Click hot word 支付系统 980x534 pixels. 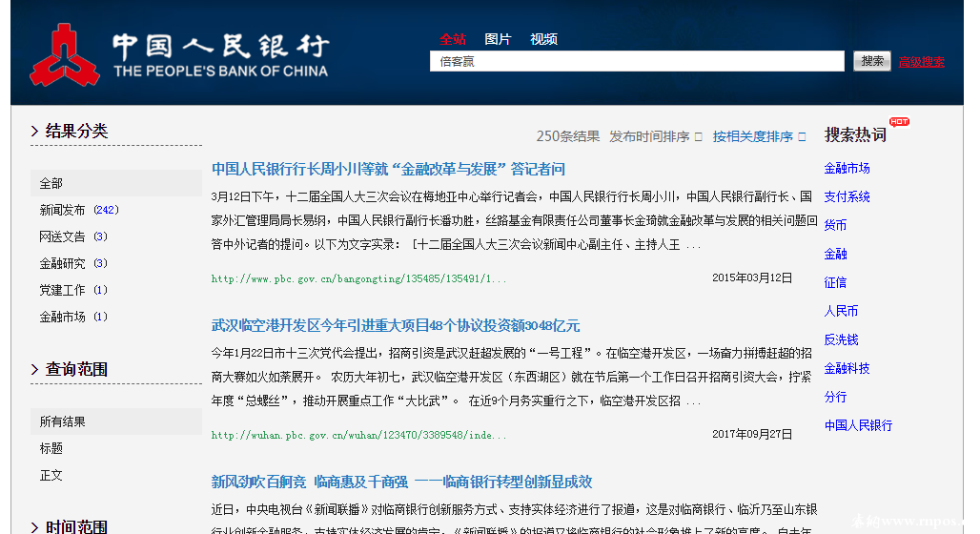[x=847, y=197]
